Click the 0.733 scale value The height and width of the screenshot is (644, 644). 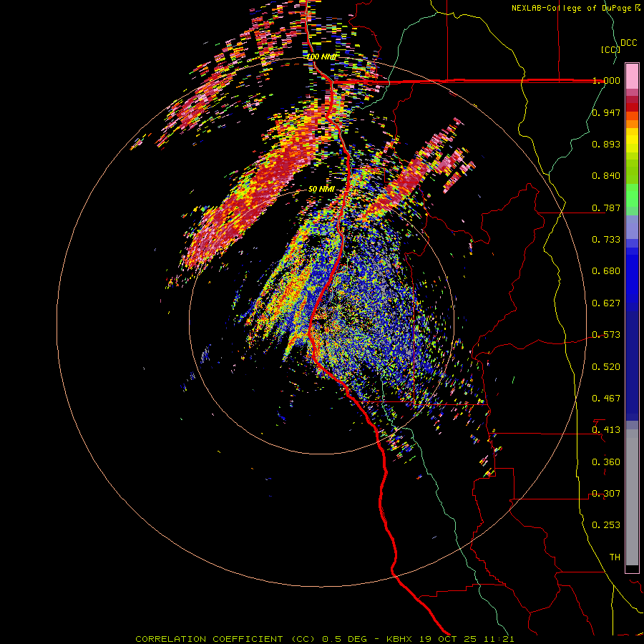coord(606,239)
